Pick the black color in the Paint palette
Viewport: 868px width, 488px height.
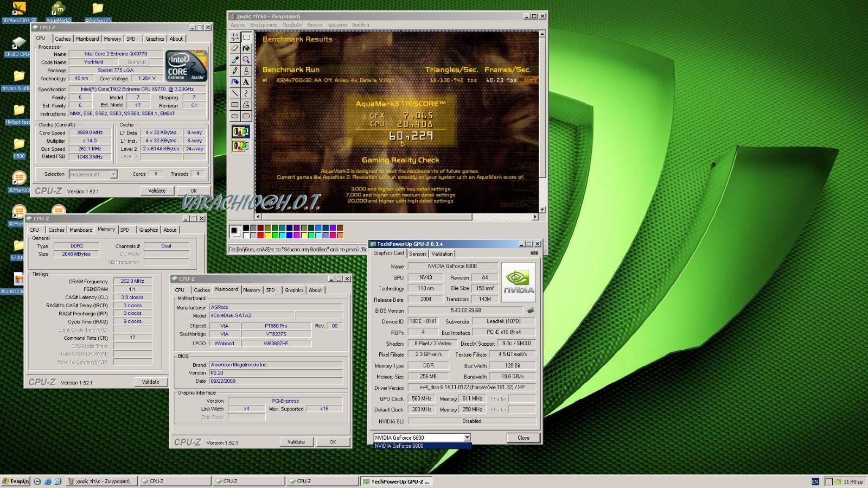tap(246, 229)
